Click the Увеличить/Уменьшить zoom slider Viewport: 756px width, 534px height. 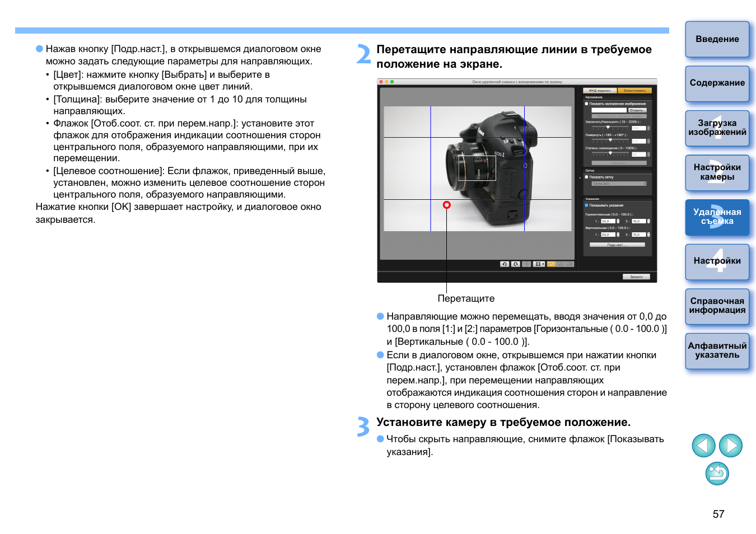tap(610, 128)
